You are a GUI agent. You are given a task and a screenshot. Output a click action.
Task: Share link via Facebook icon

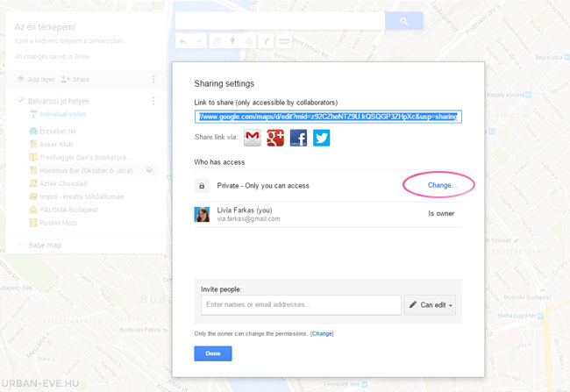click(298, 138)
